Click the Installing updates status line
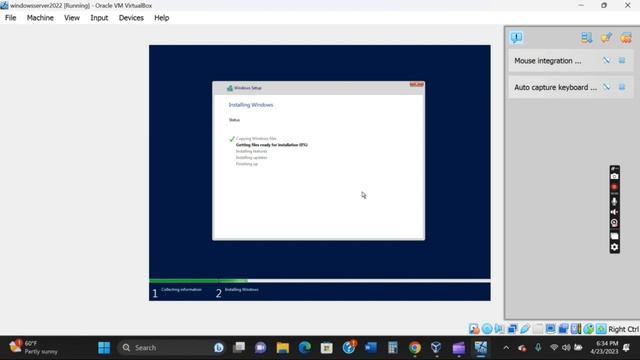 point(251,158)
